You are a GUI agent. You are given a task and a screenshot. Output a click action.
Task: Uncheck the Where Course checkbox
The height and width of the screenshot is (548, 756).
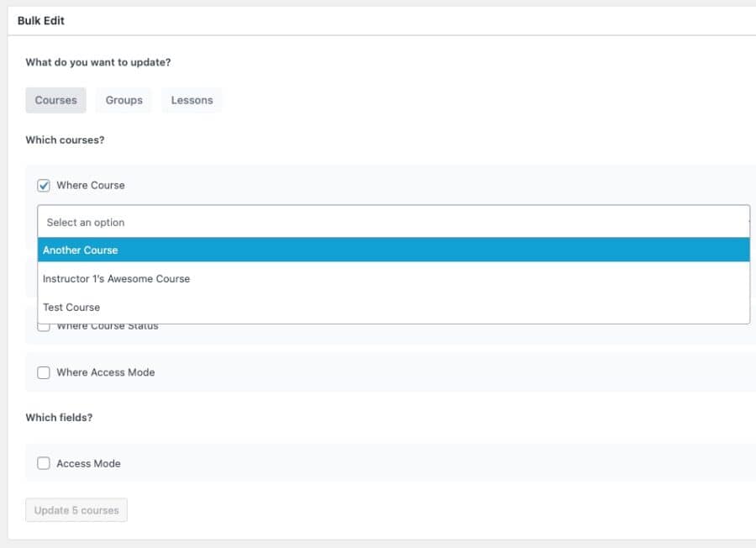click(44, 185)
